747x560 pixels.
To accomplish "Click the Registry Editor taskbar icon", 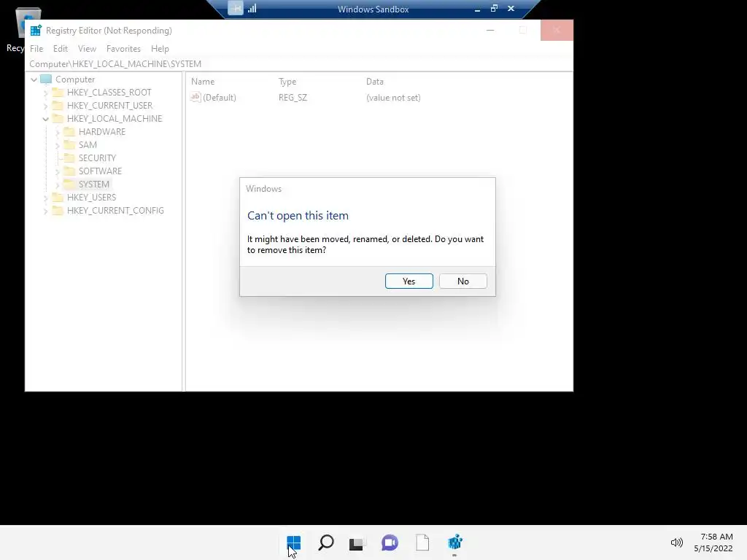I will pyautogui.click(x=455, y=542).
